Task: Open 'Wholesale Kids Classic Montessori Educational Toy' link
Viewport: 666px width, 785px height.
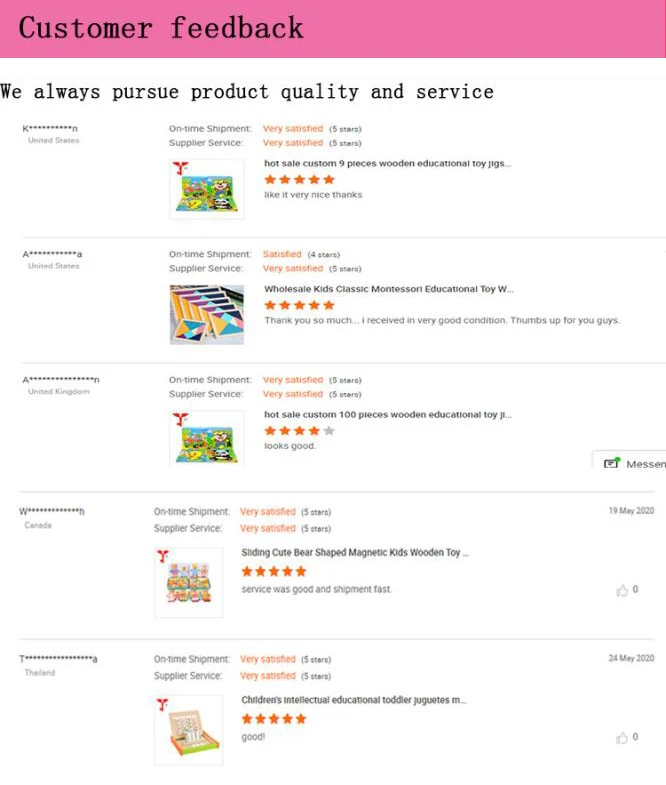Action: point(388,289)
